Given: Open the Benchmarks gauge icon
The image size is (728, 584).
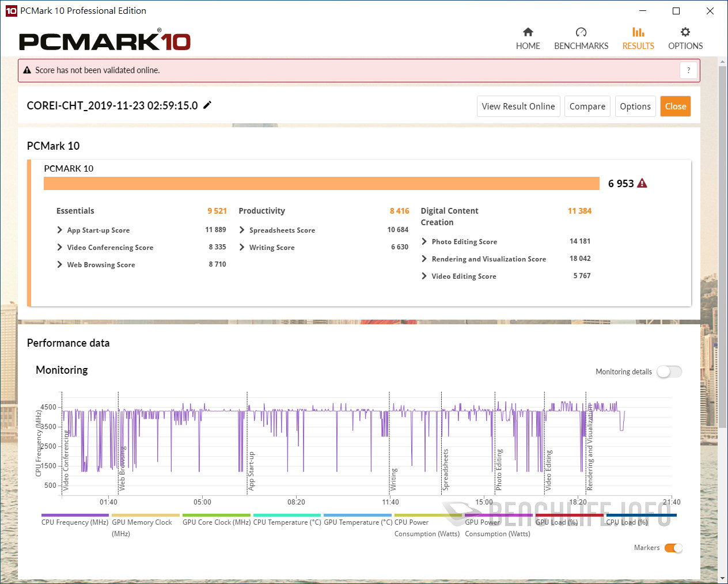Looking at the screenshot, I should (581, 32).
